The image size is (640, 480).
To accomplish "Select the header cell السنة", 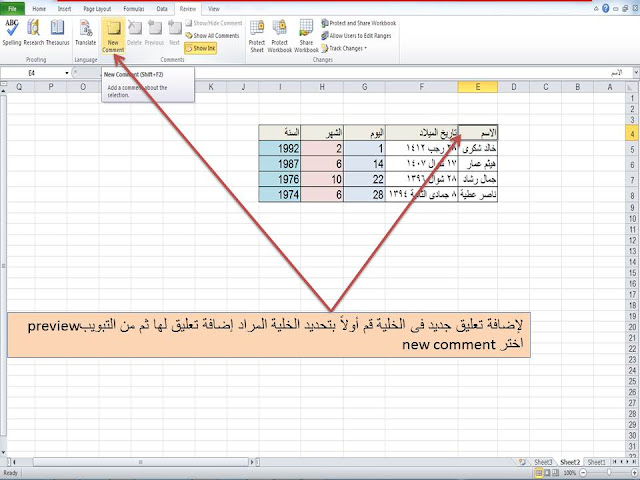I will 280,133.
